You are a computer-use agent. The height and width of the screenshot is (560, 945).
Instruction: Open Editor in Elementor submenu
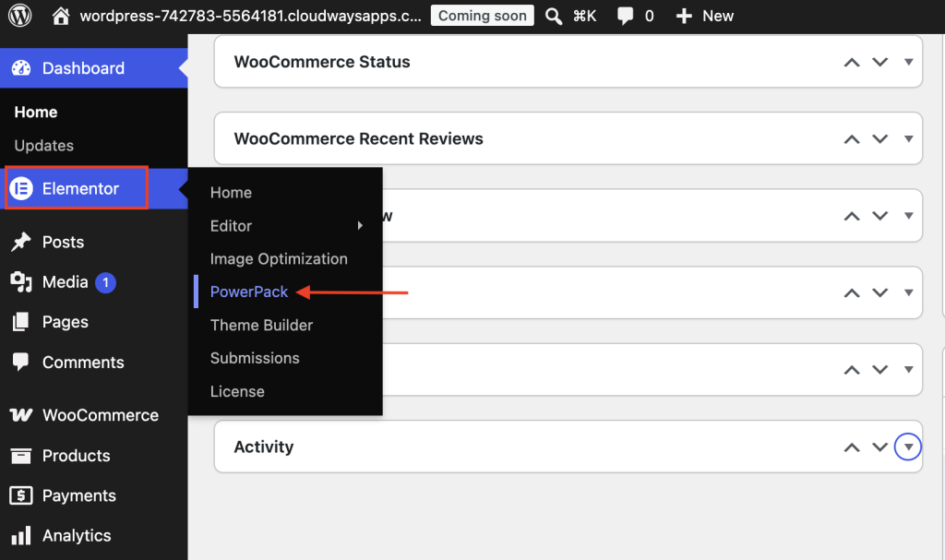[x=231, y=226]
